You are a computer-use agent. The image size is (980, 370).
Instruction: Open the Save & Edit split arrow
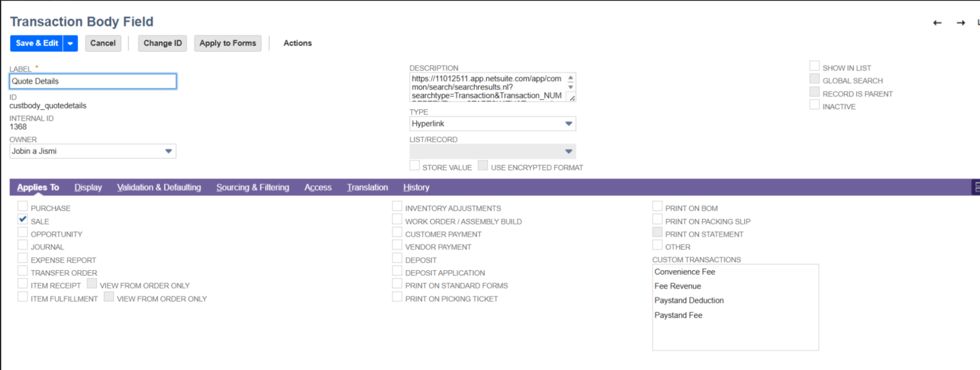click(71, 43)
